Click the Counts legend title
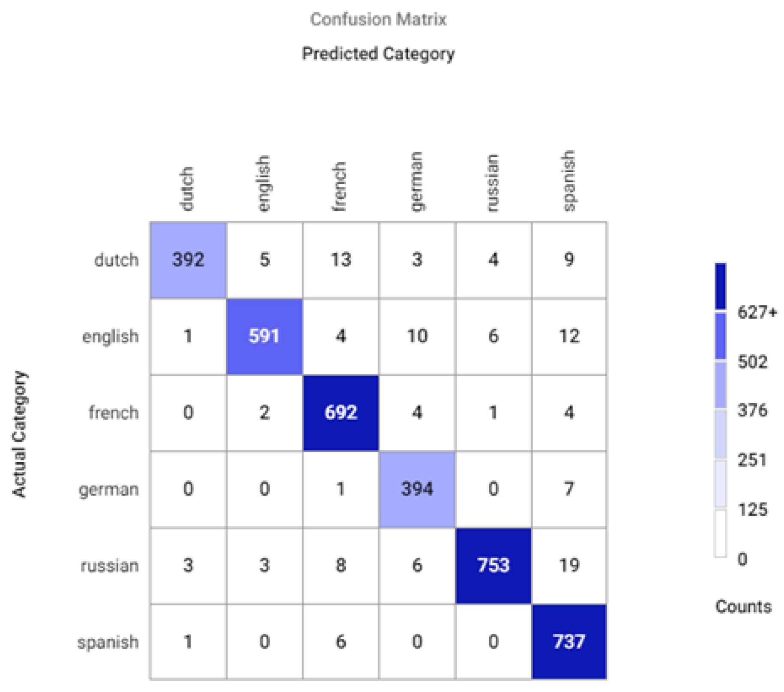This screenshot has width=784, height=692. (x=743, y=607)
